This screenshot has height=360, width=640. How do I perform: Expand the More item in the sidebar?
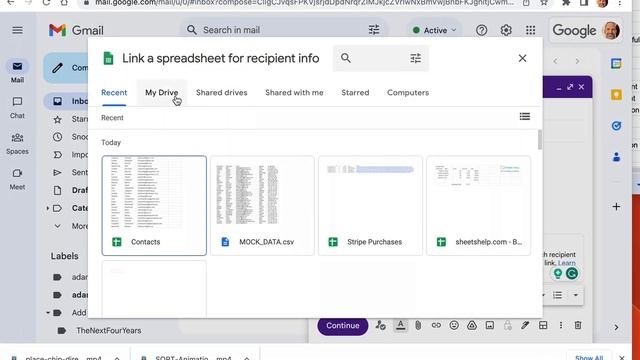58,226
